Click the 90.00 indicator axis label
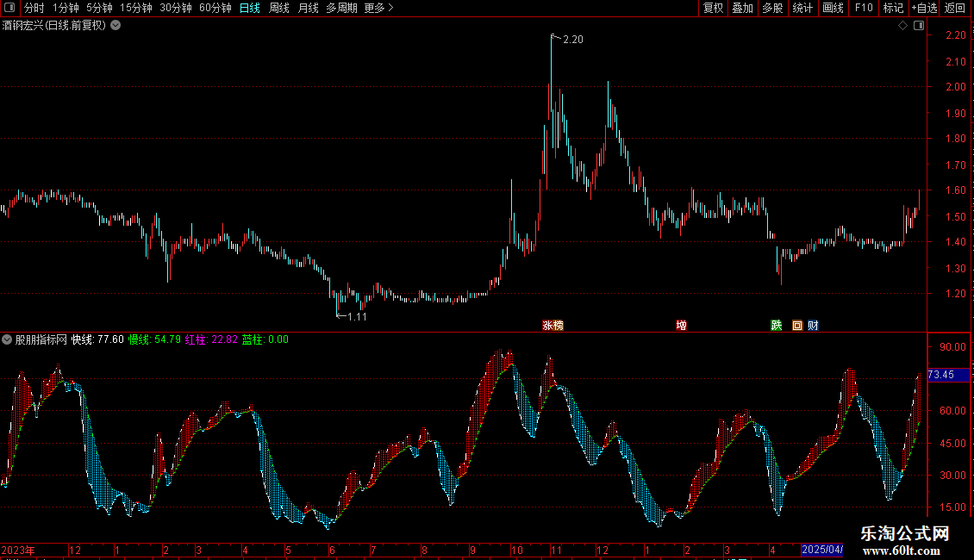The width and height of the screenshot is (974, 560). point(952,347)
